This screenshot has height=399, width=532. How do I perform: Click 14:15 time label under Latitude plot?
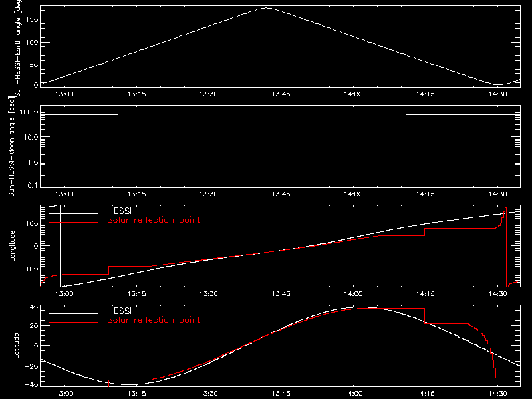pos(426,394)
